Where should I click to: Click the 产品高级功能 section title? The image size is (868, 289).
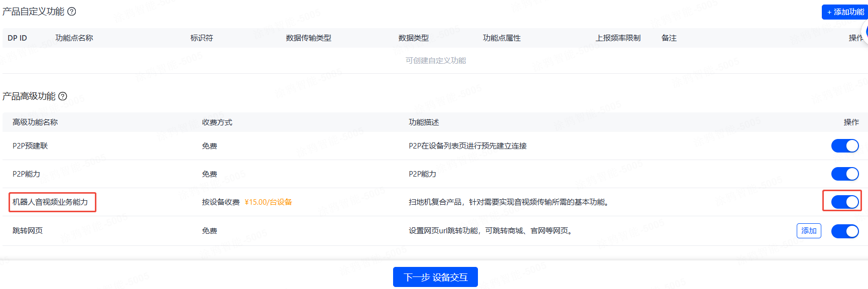tap(29, 96)
